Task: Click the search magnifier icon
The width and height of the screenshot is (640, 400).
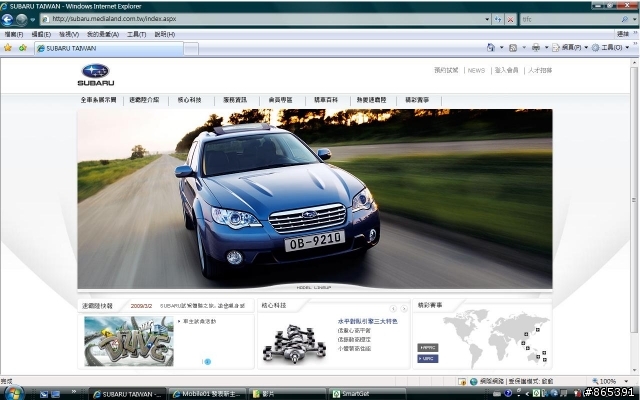Action: pyautogui.click(x=624, y=19)
